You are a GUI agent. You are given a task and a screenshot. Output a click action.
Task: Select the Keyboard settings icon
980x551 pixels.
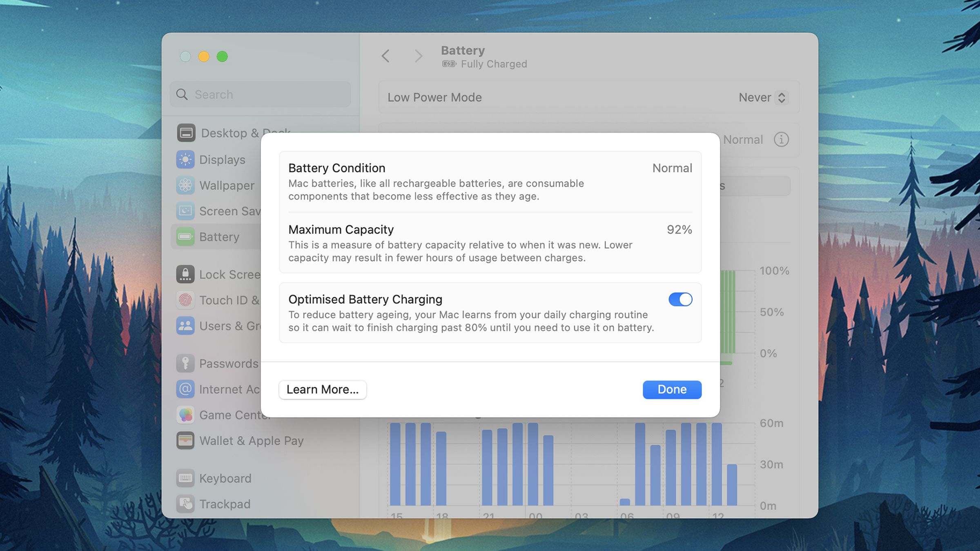tap(186, 478)
